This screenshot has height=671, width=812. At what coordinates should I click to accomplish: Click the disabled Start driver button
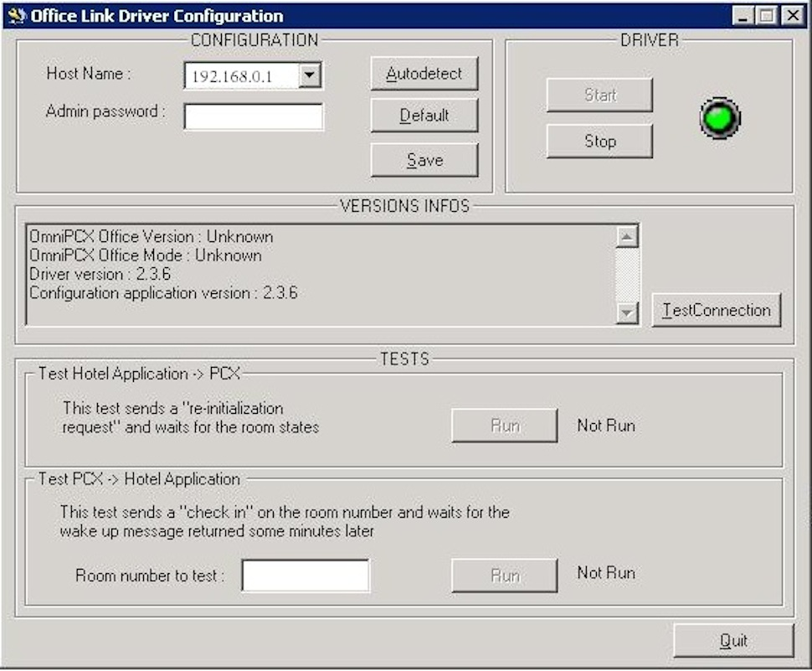[x=599, y=95]
